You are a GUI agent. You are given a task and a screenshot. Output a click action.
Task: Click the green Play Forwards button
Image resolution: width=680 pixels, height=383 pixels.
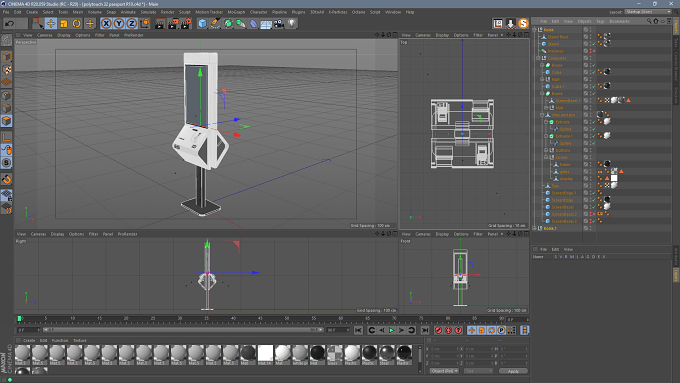pyautogui.click(x=391, y=331)
